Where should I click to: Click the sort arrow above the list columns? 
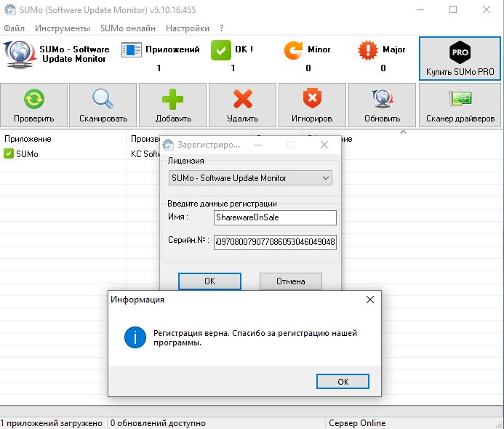coord(403,132)
